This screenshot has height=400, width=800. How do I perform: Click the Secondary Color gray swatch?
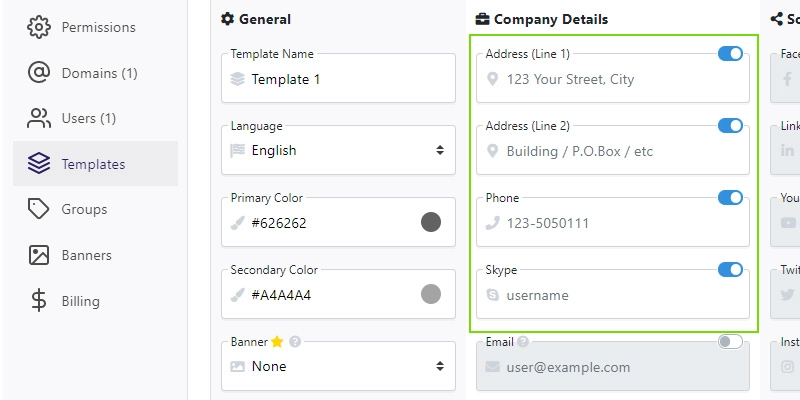(x=431, y=294)
